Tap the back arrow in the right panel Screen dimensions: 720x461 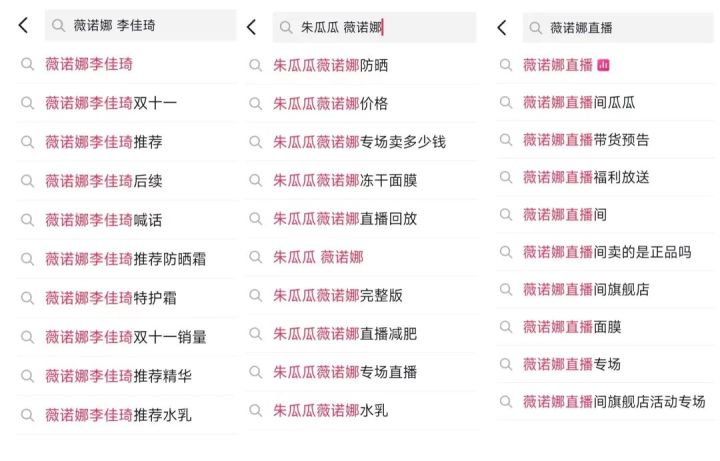click(502, 27)
